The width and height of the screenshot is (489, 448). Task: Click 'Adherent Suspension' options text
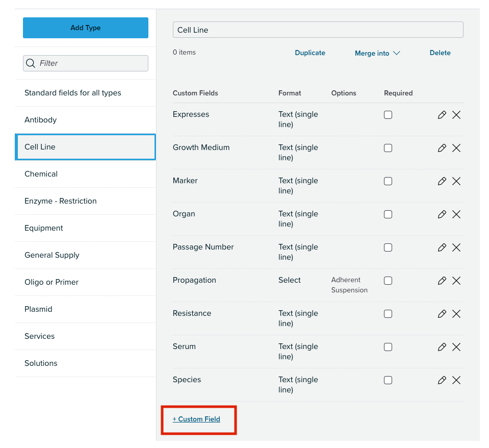[349, 285]
